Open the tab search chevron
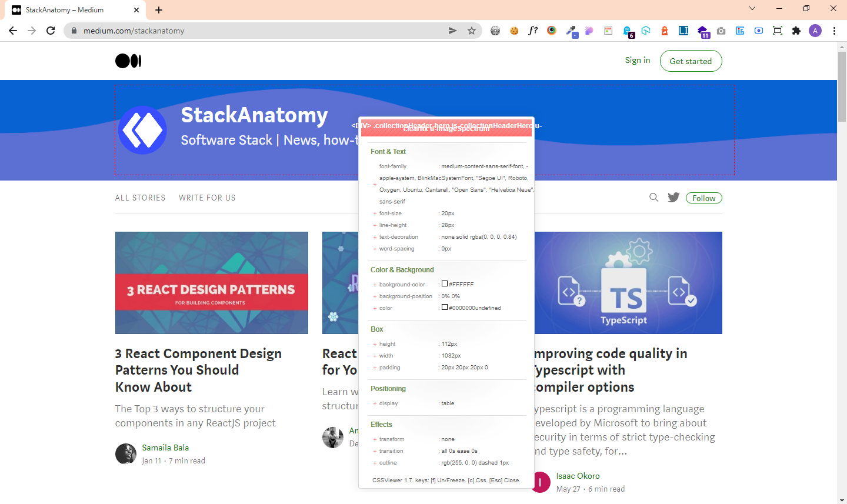847x504 pixels. tap(752, 8)
